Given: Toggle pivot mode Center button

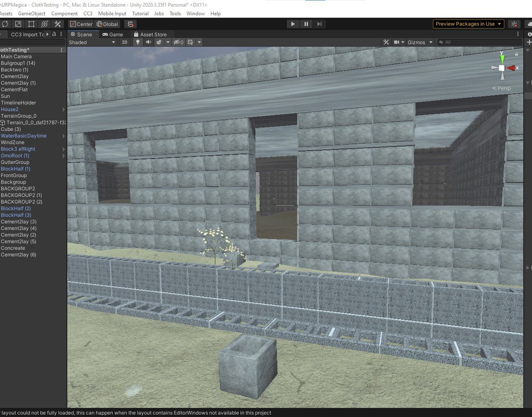Looking at the screenshot, I should pyautogui.click(x=81, y=24).
